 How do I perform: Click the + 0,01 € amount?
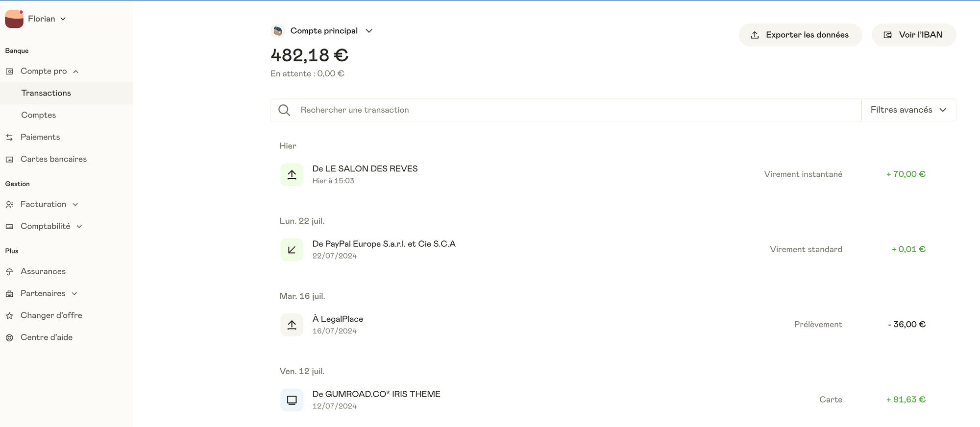908,249
